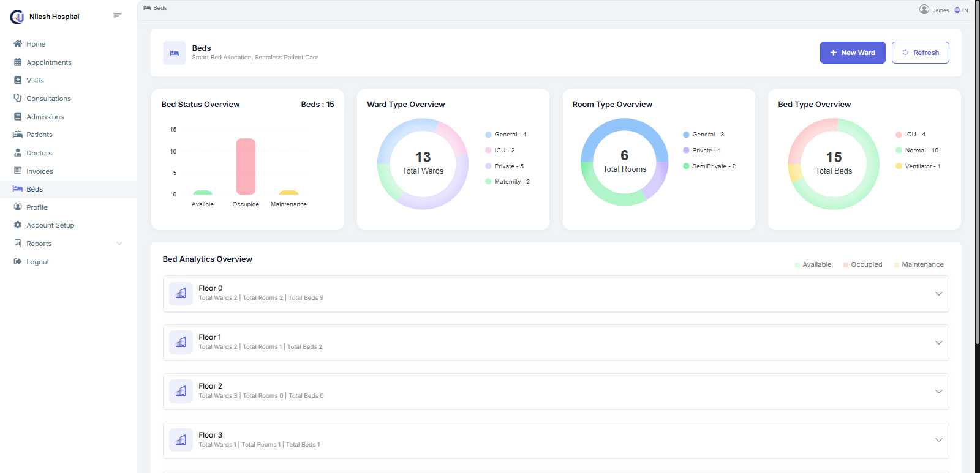The image size is (980, 473).
Task: Click the globe language icon beside EN
Action: point(957,10)
